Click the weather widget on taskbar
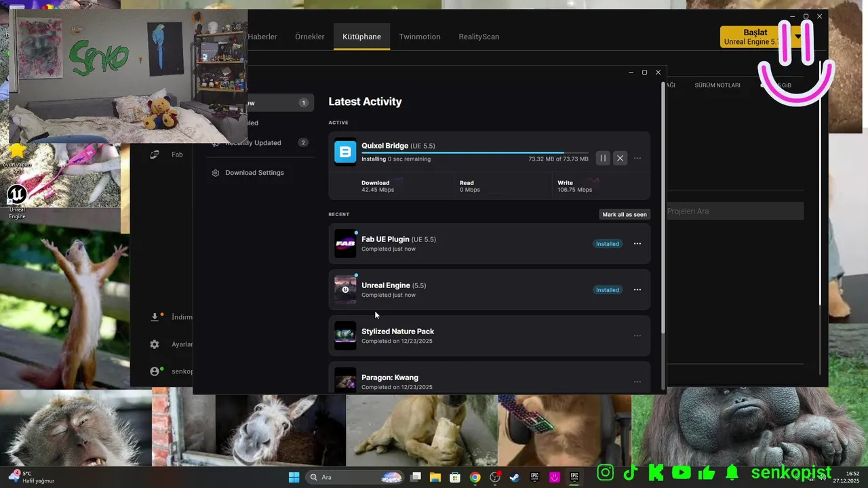 [x=32, y=477]
